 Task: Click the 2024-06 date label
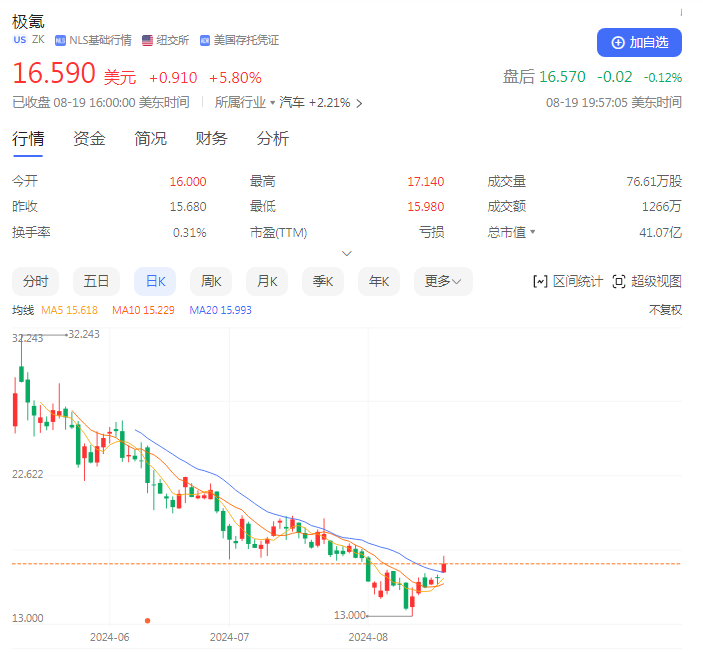[109, 637]
